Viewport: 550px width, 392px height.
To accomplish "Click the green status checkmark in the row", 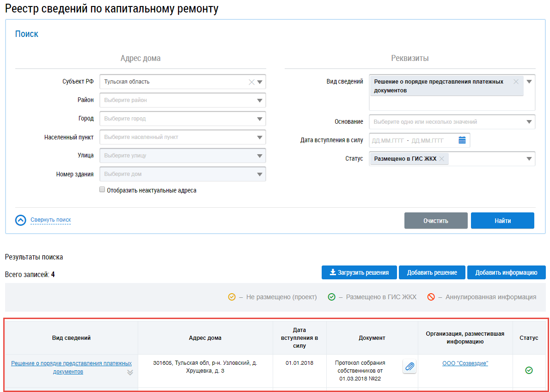I will coord(529,370).
